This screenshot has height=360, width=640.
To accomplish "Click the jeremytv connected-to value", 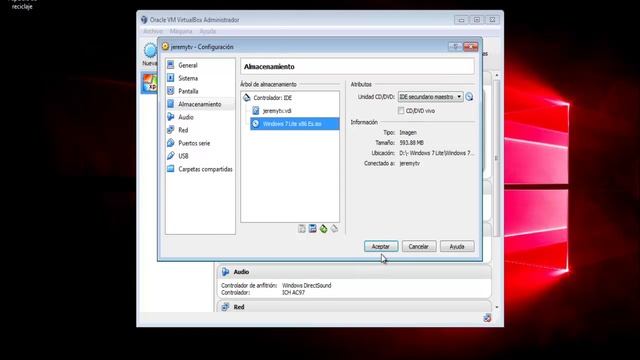I will click(409, 163).
